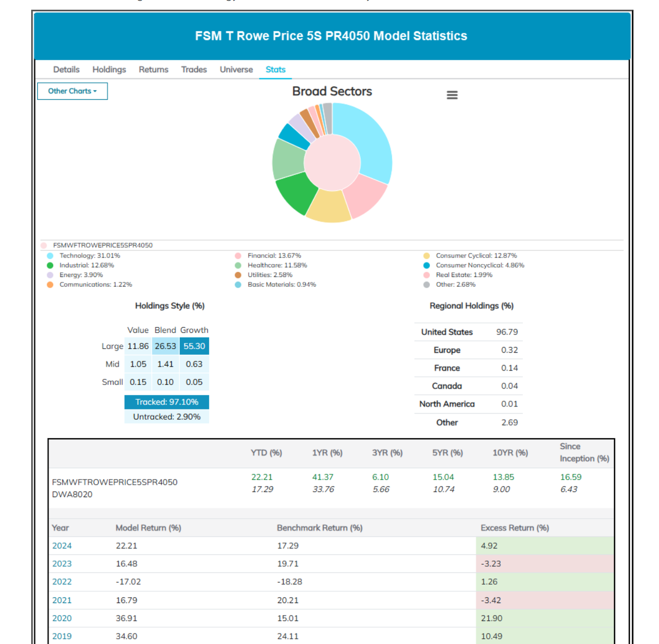This screenshot has width=659, height=644.
Task: Click the Consumer Cyclical legend yellow dot
Action: tap(427, 256)
